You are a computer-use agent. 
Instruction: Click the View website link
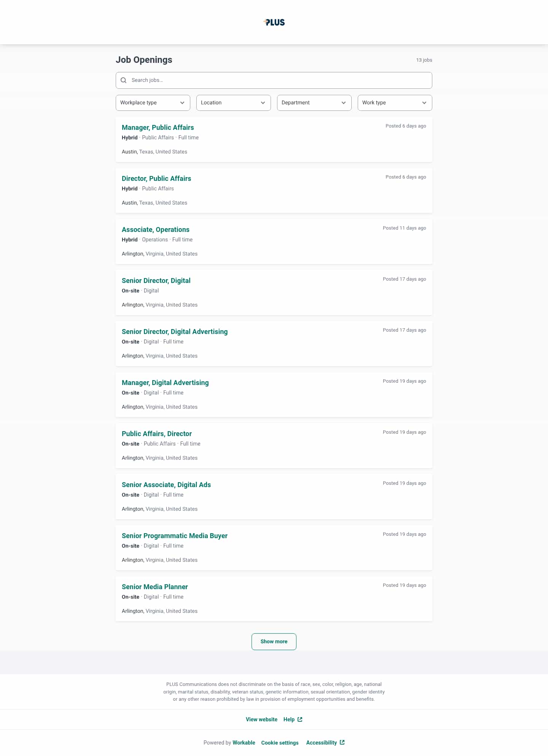[x=261, y=719]
